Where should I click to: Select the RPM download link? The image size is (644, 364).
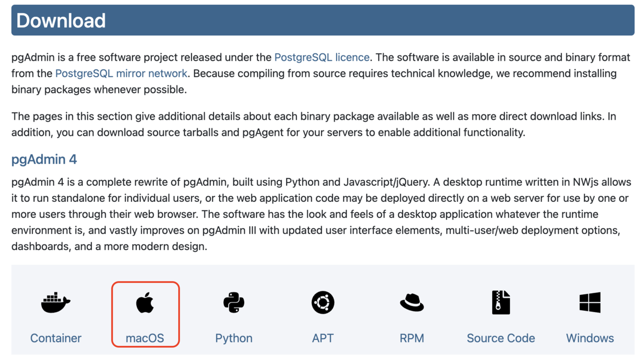tap(412, 338)
